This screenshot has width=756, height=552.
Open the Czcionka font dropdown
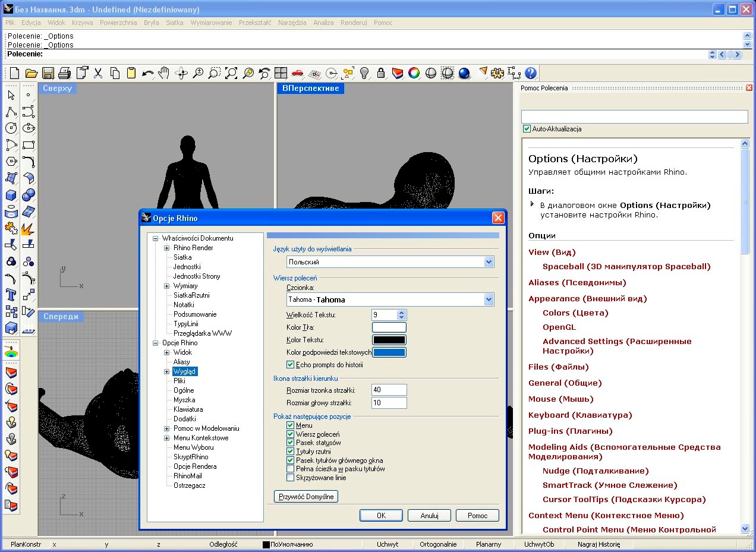[x=489, y=299]
